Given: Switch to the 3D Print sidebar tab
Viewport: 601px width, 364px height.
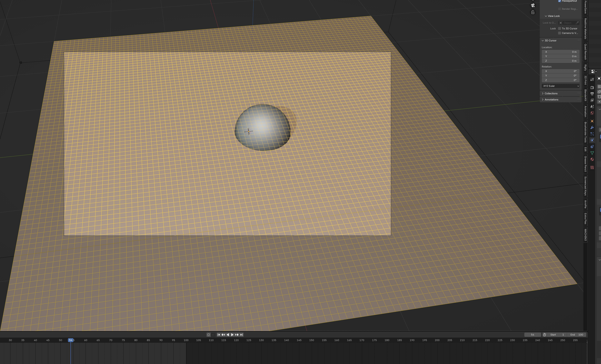Looking at the screenshot, I should [x=585, y=80].
